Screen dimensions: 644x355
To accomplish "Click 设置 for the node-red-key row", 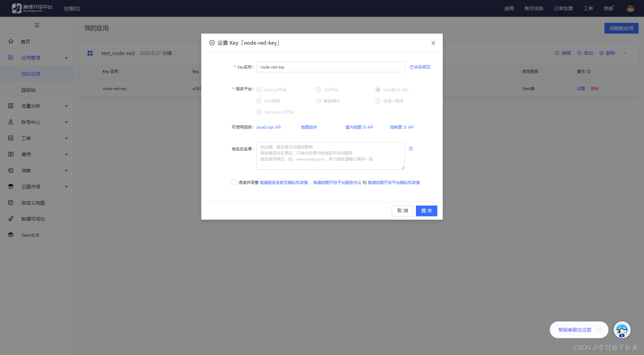I will click(x=581, y=89).
